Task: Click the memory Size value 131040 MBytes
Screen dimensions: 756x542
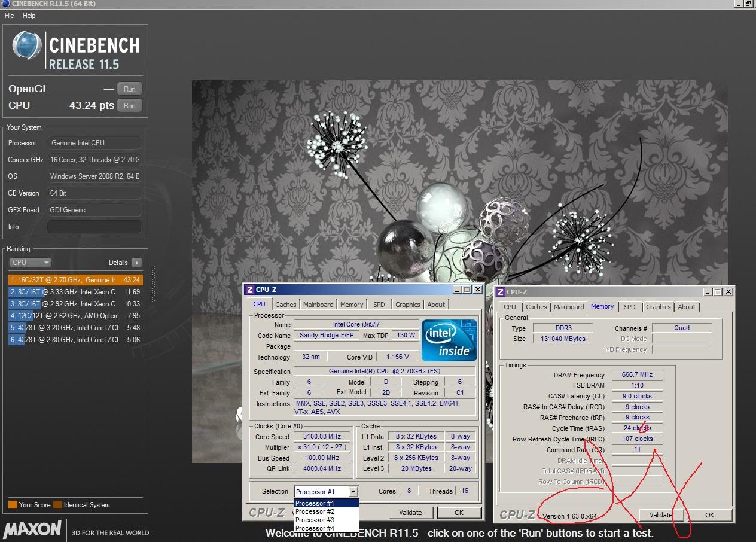Action: point(563,339)
